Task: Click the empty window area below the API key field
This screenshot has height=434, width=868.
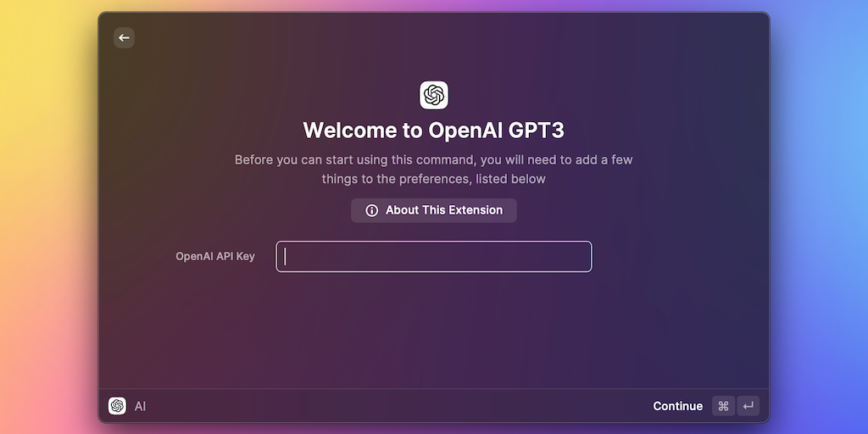Action: tap(434, 331)
